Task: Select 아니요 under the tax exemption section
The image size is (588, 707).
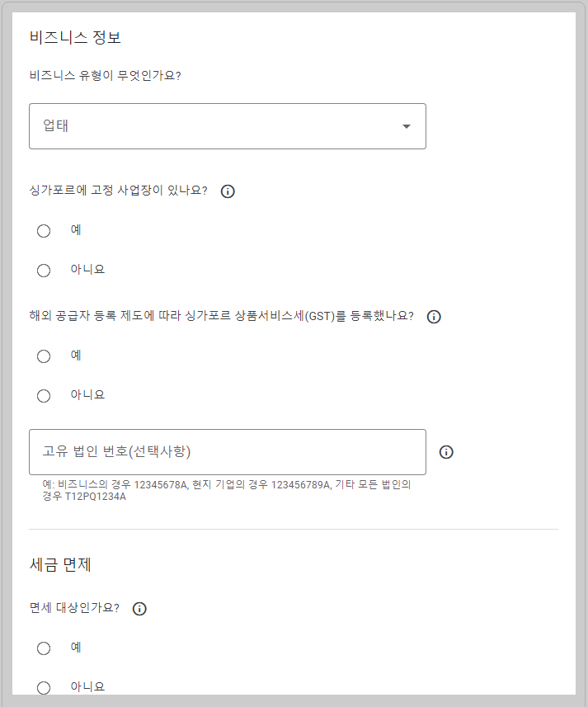Action: (x=44, y=687)
